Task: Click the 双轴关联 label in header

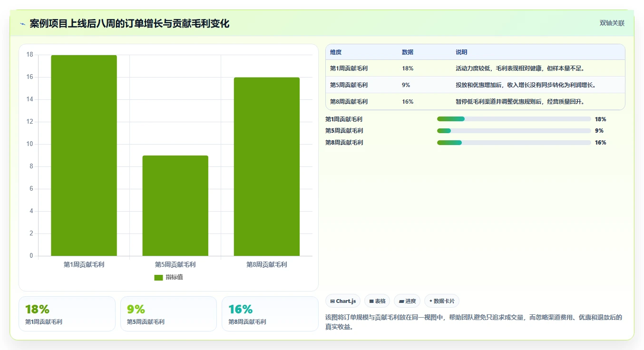Action: (612, 23)
